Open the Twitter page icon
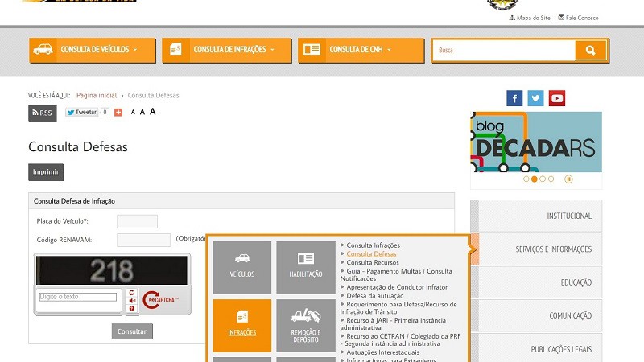Viewport: 644px width, 362px height. click(535, 98)
